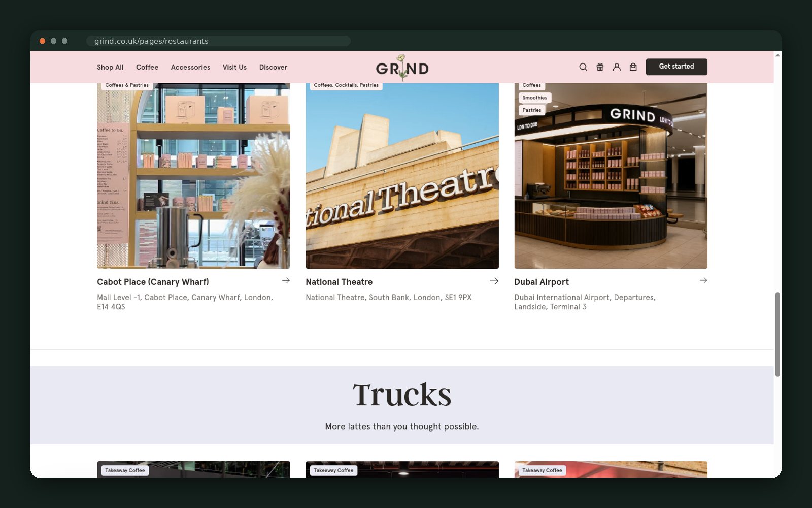812x508 pixels.
Task: Click the Trucks section heading
Action: tap(402, 395)
